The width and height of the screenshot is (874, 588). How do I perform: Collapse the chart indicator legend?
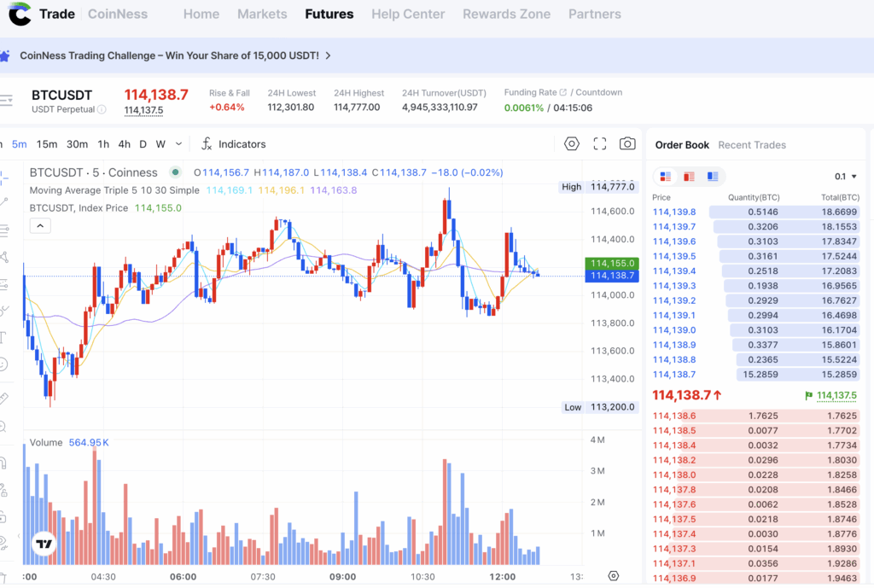coord(40,225)
